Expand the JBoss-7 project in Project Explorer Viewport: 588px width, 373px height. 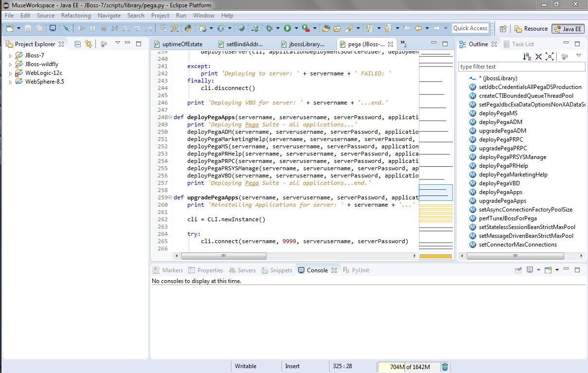11,55
